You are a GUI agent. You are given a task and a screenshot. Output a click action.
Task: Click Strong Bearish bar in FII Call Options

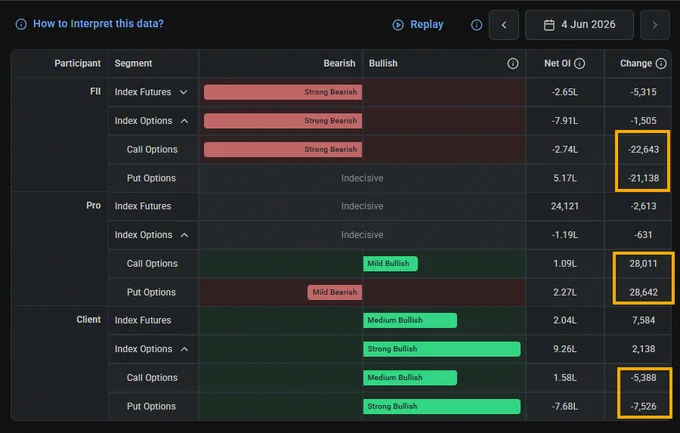click(283, 149)
